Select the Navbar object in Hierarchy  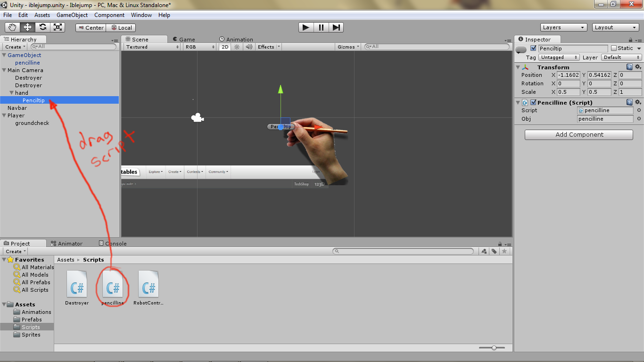tap(17, 108)
